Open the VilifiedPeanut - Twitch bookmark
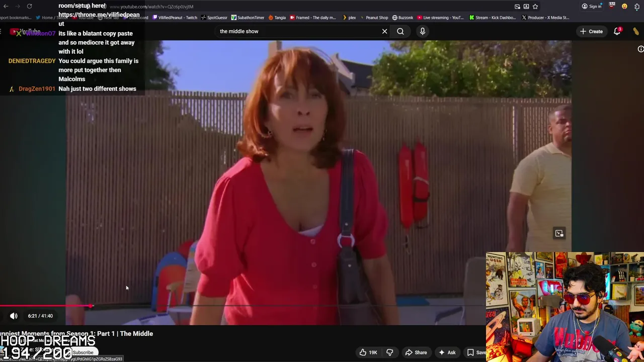This screenshot has height=362, width=644. pyautogui.click(x=175, y=18)
